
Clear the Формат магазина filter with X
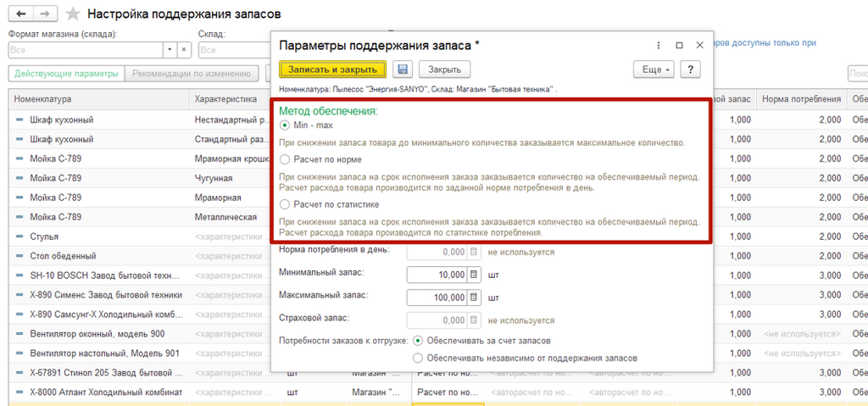[x=184, y=50]
